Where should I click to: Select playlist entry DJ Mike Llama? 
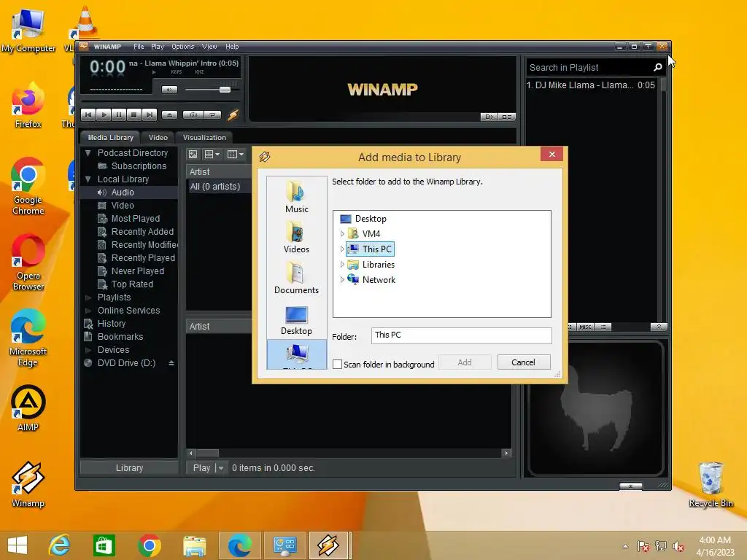click(591, 85)
